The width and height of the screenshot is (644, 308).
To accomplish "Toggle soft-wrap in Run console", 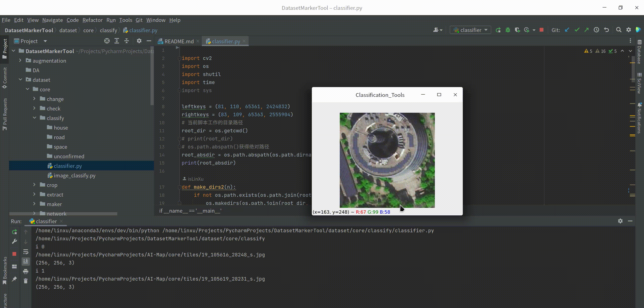I will (x=26, y=252).
